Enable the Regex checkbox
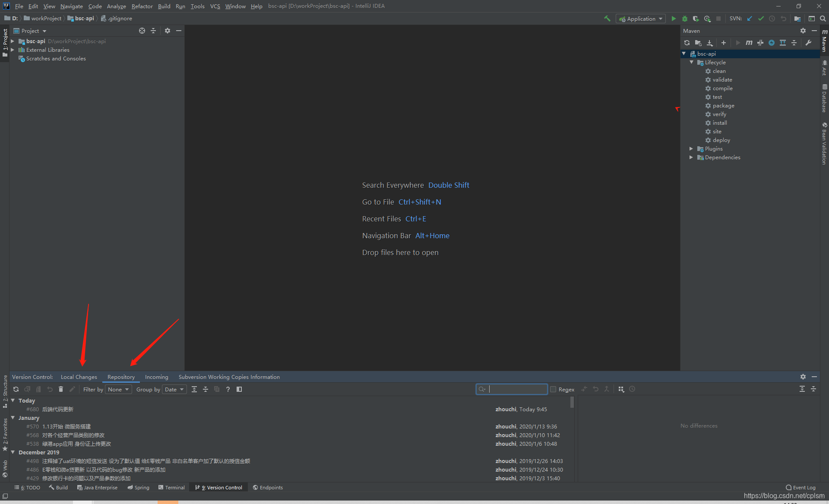 [x=553, y=389]
